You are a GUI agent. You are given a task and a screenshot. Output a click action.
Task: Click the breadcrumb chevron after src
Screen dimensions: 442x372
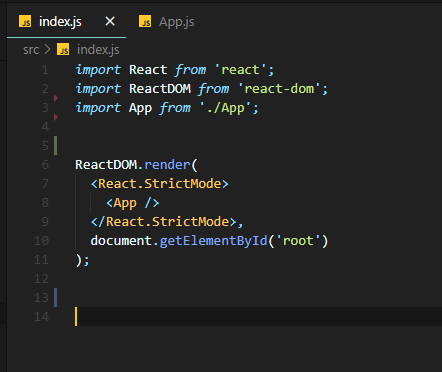(47, 50)
